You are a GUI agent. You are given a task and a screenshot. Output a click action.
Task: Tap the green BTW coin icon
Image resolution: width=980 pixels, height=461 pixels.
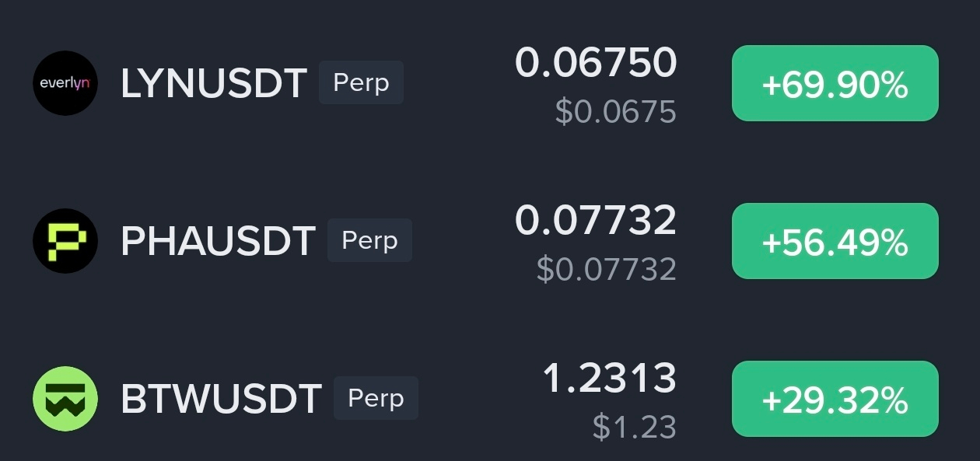[x=65, y=399]
